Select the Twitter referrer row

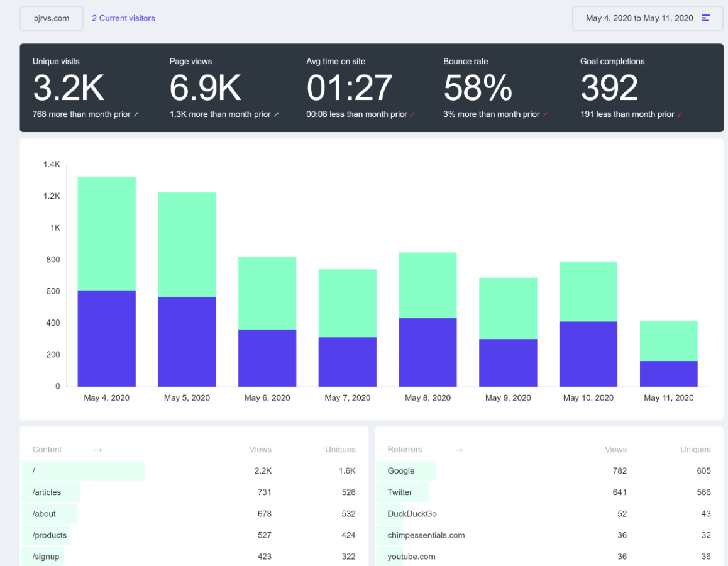pyautogui.click(x=549, y=492)
